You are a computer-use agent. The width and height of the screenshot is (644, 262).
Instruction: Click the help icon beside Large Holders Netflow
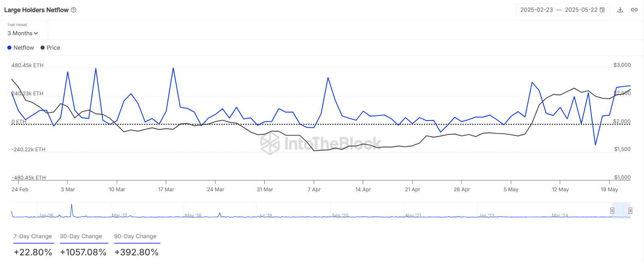point(74,10)
